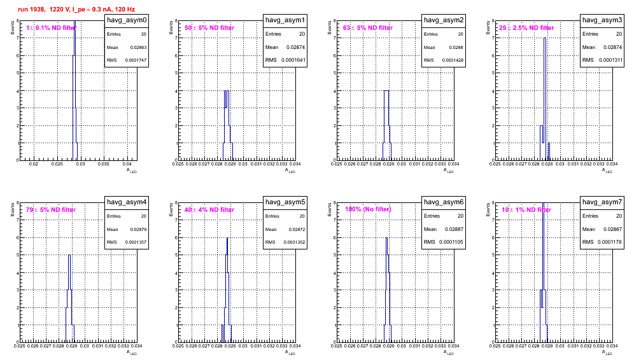Click RMS value 0.0001747
The height and width of the screenshot is (364, 634).
(136, 60)
